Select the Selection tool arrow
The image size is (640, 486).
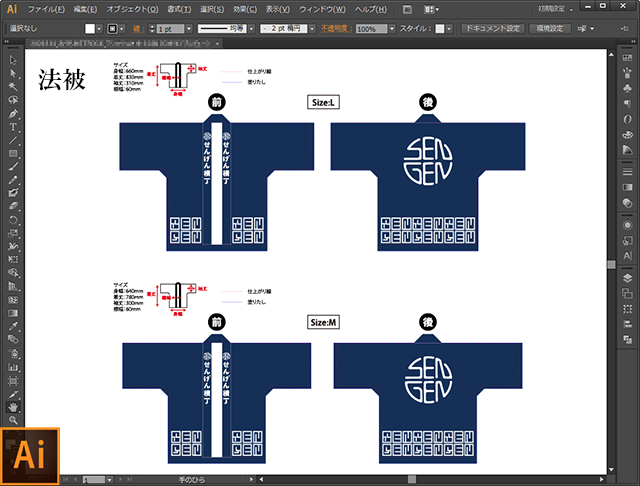click(13, 60)
